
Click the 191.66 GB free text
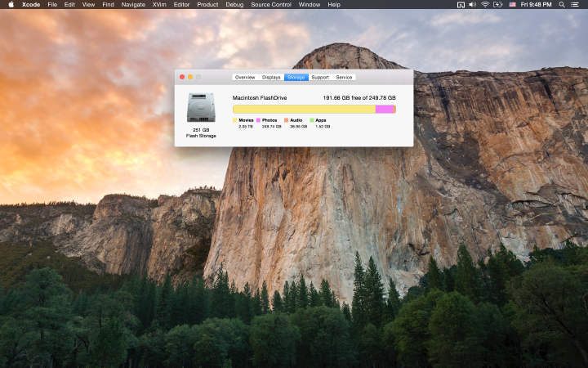click(359, 97)
